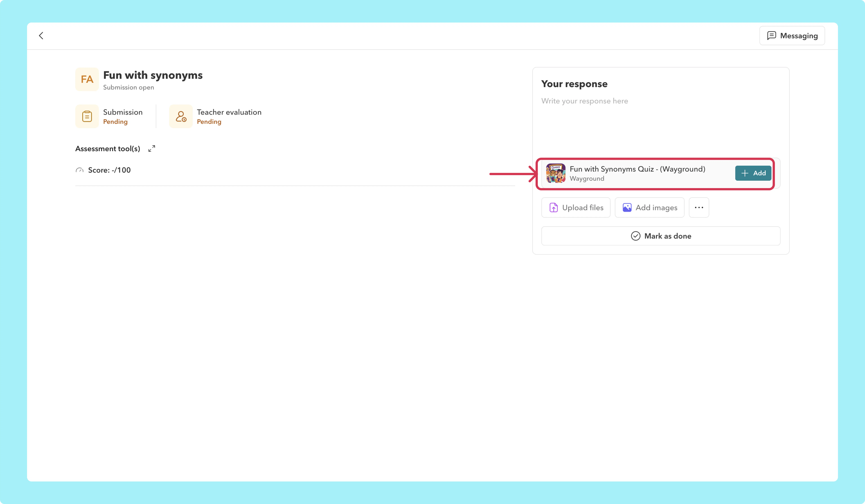Click the Add images button
This screenshot has height=504, width=865.
pos(649,208)
